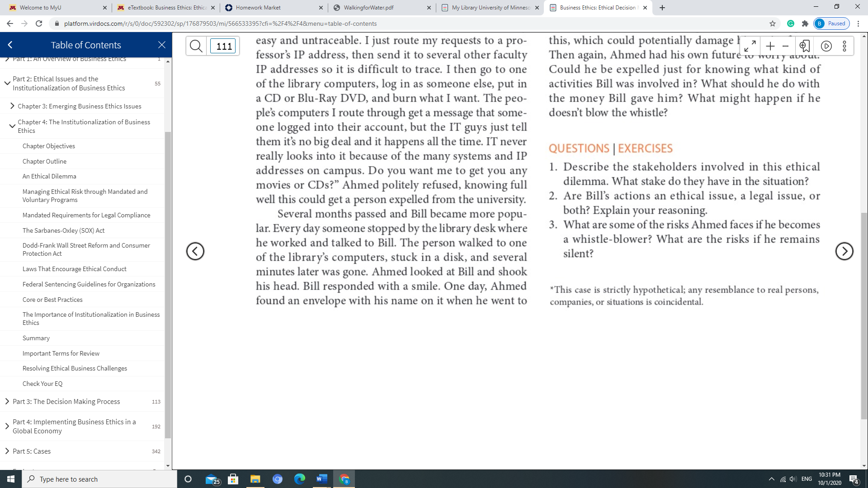The image size is (868, 488).
Task: Open The Sarbanes-Oxley (SOX) Act section
Action: point(63,230)
